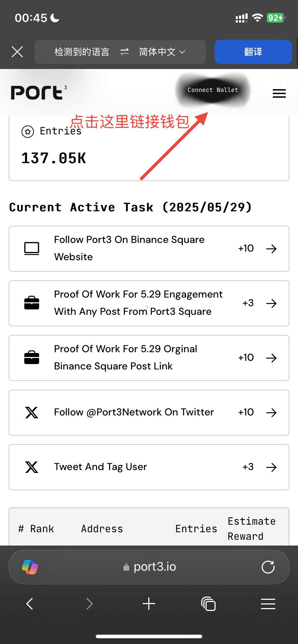Expand Proof Of Work 5.29 Engagement task arrow
Viewport: 298px width, 644px height.
[x=271, y=303]
